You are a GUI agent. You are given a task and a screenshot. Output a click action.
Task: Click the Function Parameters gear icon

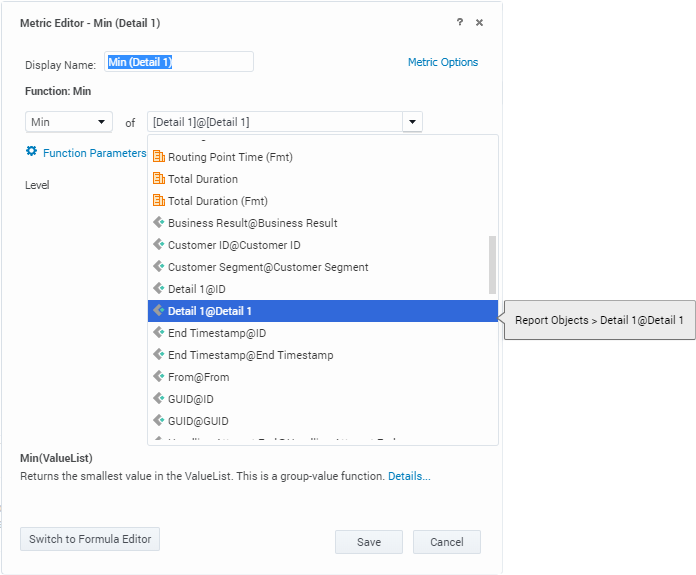[32, 152]
